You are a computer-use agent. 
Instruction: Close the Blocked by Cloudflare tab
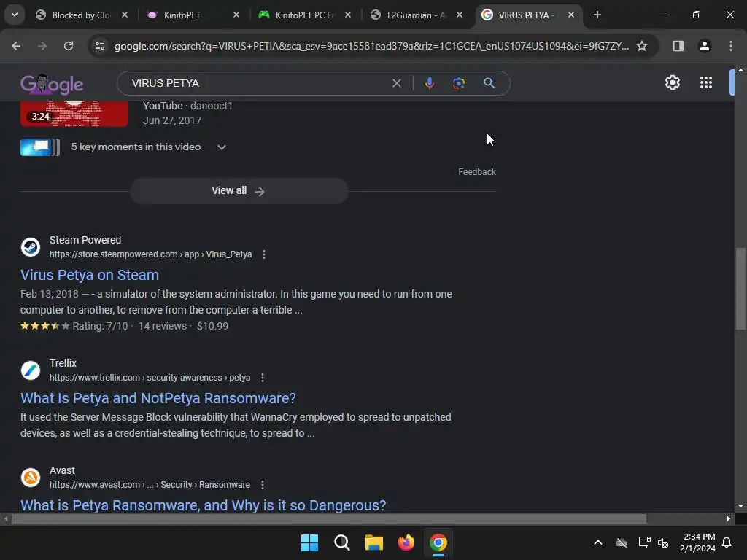pos(124,15)
